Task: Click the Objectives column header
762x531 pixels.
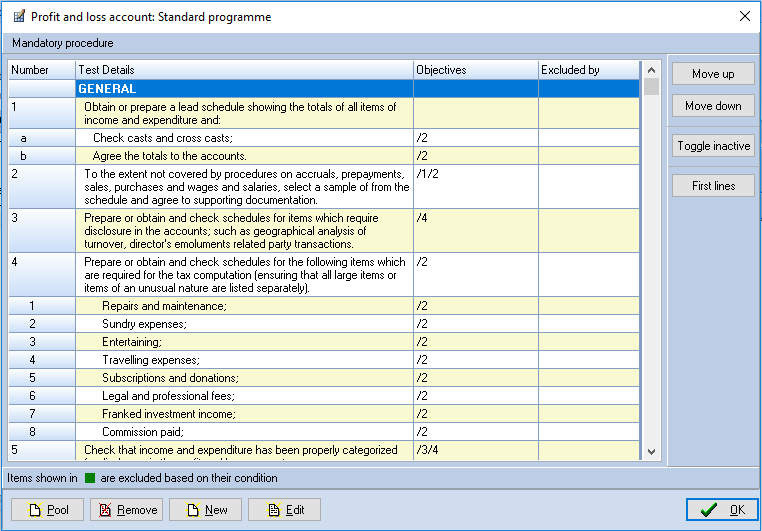Action: point(476,70)
